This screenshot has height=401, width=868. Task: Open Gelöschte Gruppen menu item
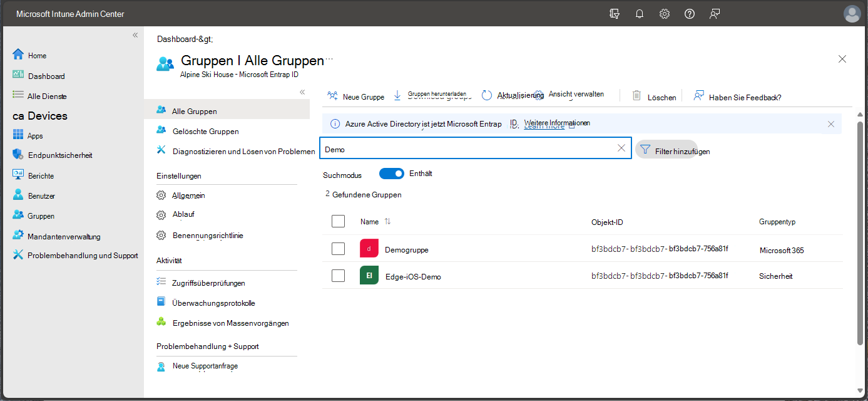coord(205,132)
